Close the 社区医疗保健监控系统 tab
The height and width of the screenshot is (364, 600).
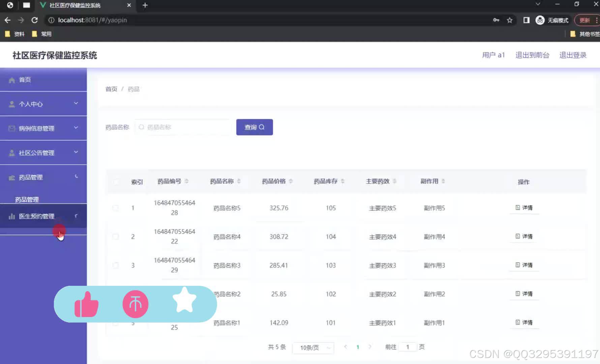click(129, 5)
